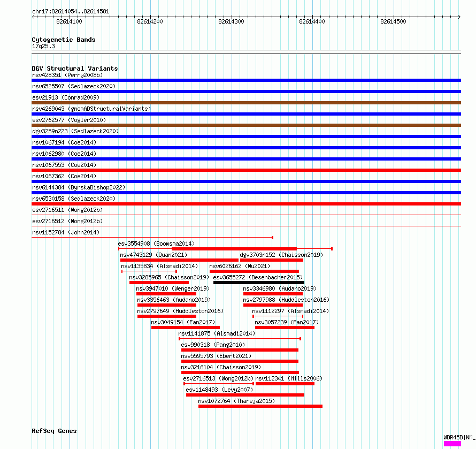Click the RefSeq Genes track title
476x449 pixels.
pyautogui.click(x=54, y=431)
